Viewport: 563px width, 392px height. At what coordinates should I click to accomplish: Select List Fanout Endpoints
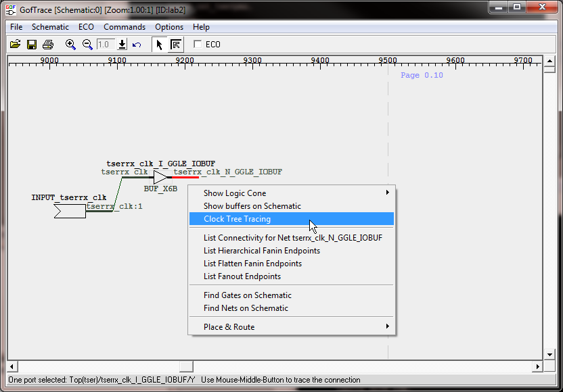[242, 276]
